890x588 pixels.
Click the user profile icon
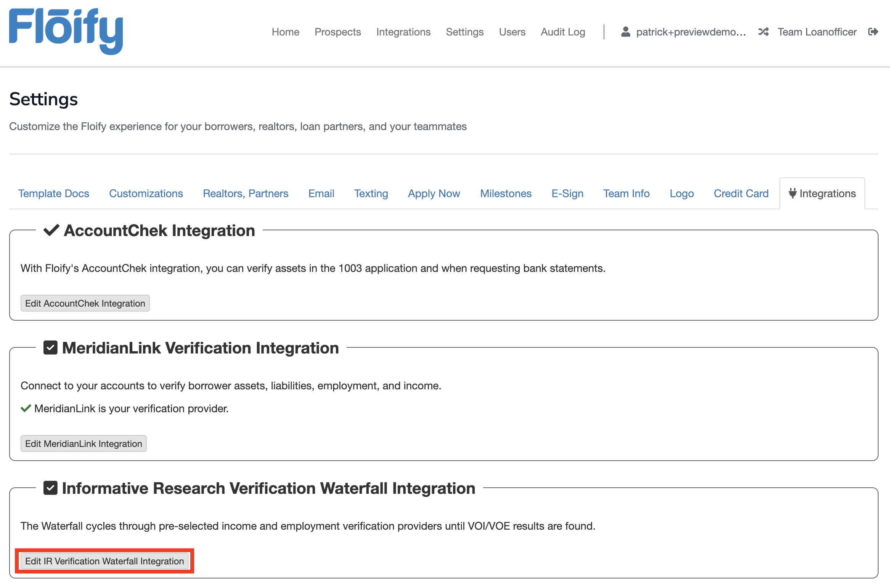coord(625,32)
